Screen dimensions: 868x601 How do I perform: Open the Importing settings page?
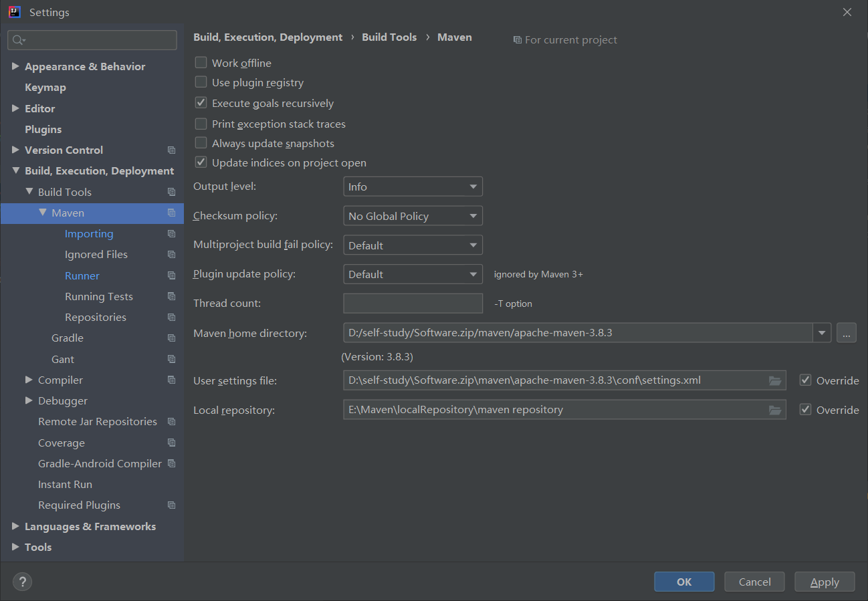[89, 234]
